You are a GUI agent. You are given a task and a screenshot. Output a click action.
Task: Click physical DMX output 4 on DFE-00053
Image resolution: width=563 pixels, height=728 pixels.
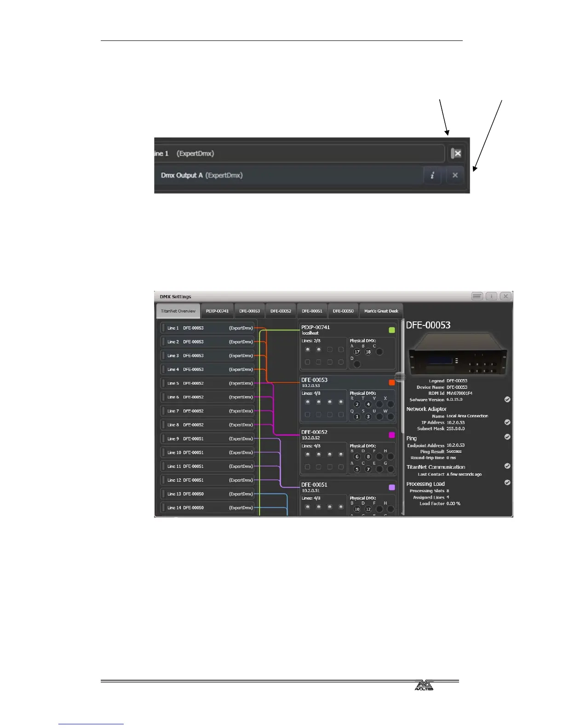(x=368, y=404)
